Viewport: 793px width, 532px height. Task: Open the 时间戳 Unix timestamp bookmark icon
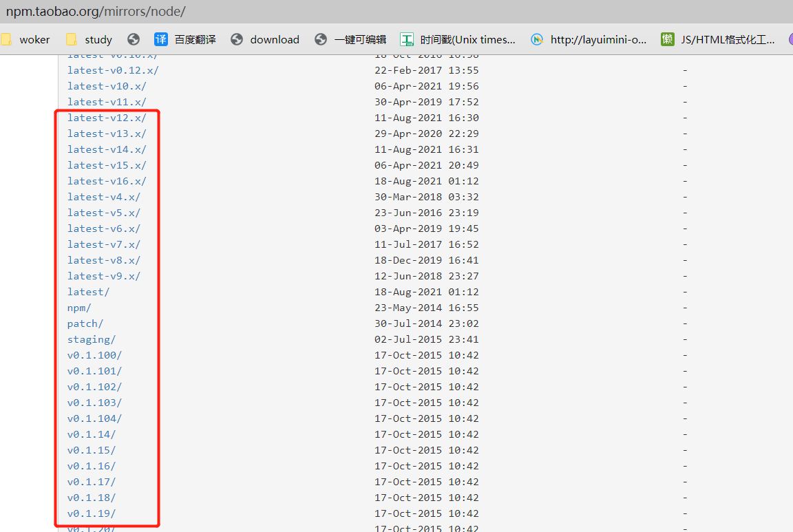pyautogui.click(x=407, y=39)
